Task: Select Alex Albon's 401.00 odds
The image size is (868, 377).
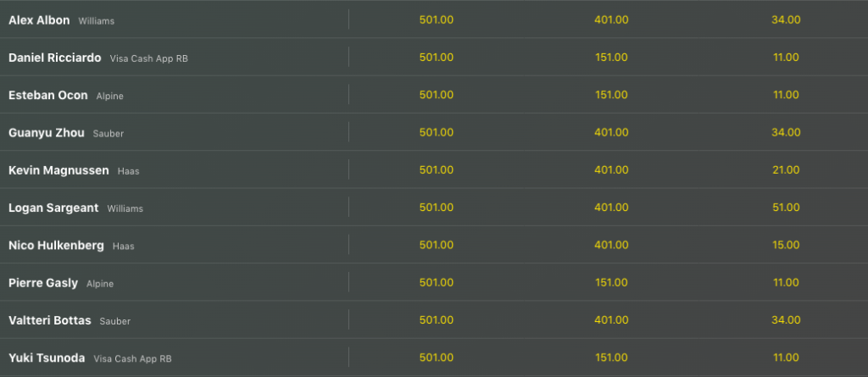Action: tap(611, 19)
